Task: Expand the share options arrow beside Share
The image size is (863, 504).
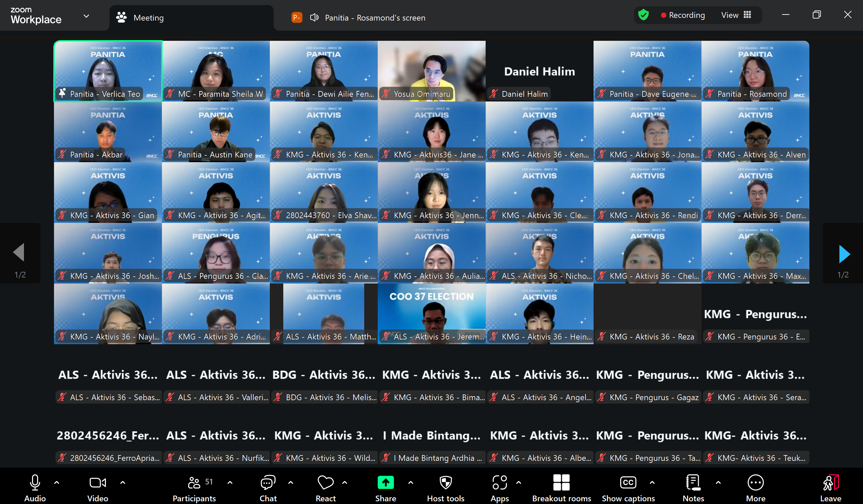Action: (411, 483)
